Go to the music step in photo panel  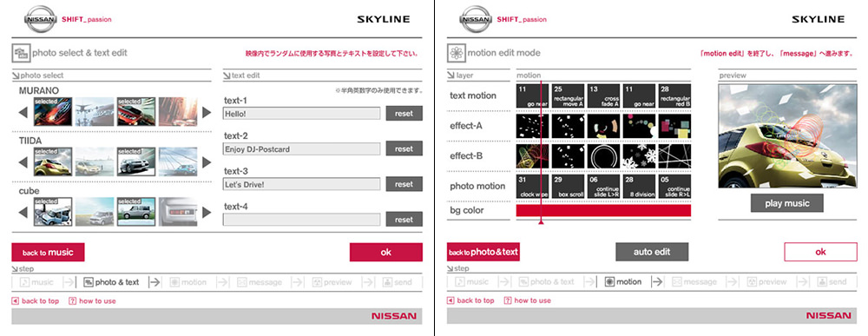point(37,282)
